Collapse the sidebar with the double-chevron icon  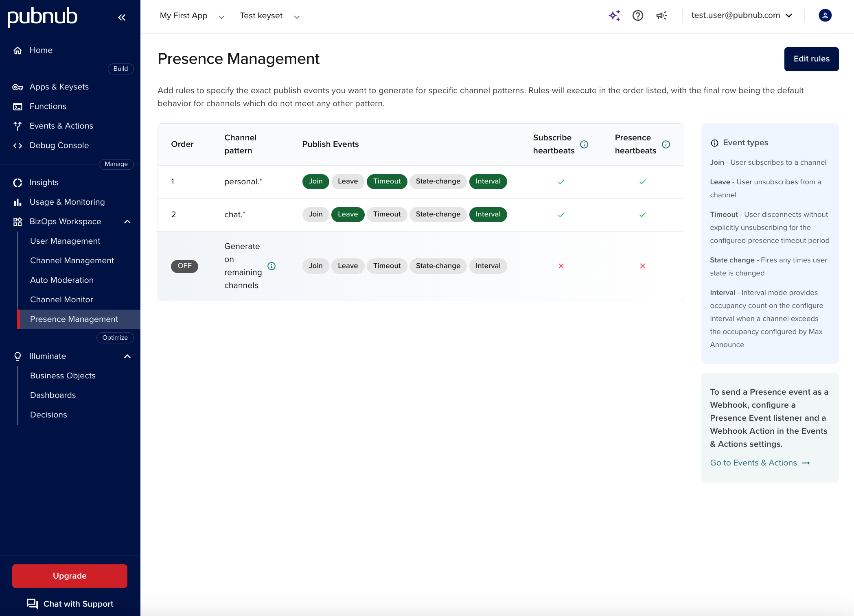click(x=122, y=17)
